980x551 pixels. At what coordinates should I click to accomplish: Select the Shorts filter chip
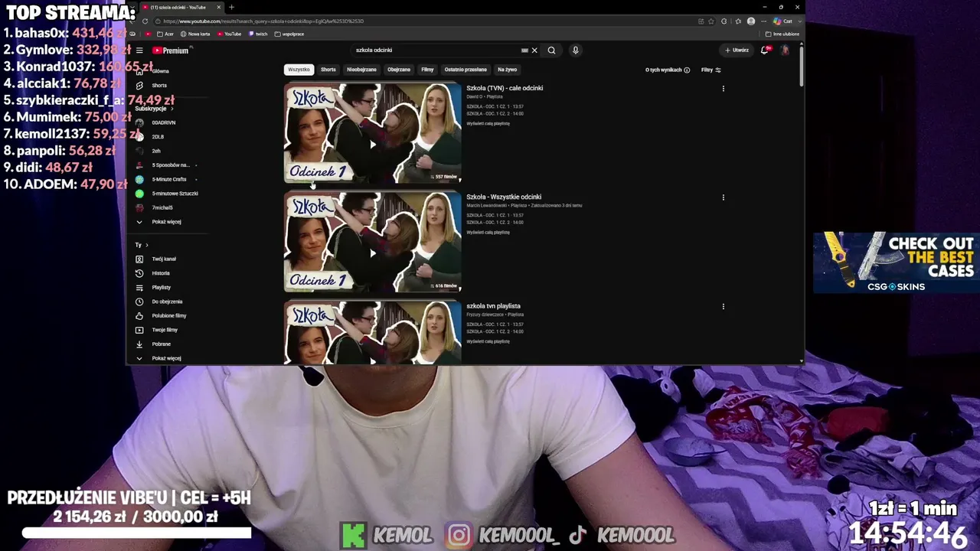328,70
